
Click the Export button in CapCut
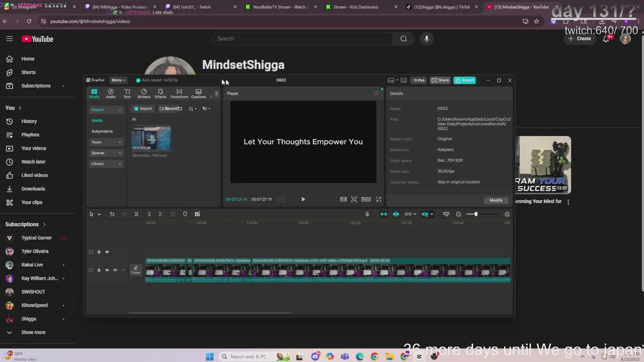pyautogui.click(x=464, y=80)
